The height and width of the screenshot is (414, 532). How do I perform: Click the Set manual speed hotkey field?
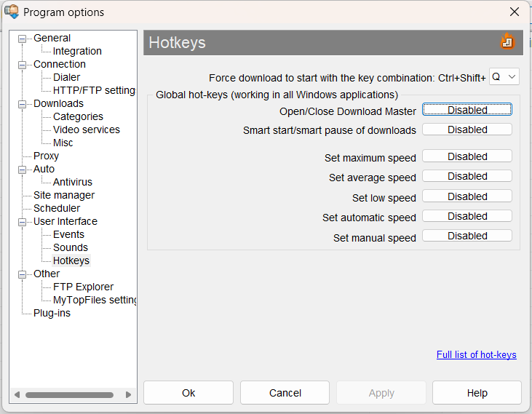pyautogui.click(x=467, y=236)
